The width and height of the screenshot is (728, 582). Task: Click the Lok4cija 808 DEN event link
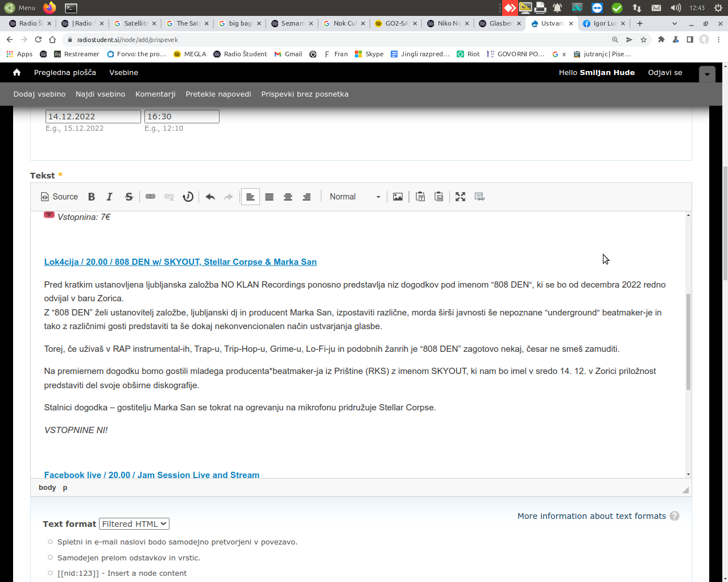180,262
